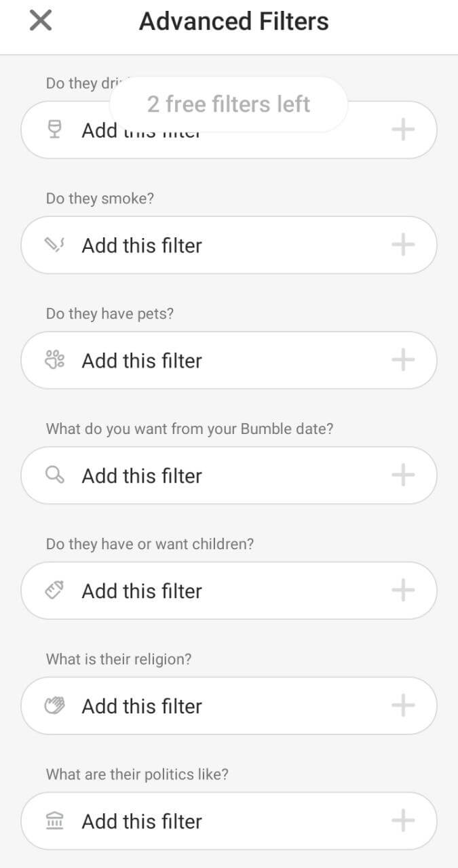
Task: Click the baby bottle children icon
Action: pyautogui.click(x=54, y=591)
